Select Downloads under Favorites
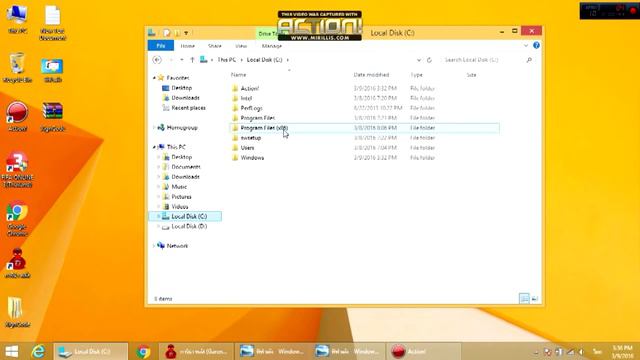 pos(185,98)
